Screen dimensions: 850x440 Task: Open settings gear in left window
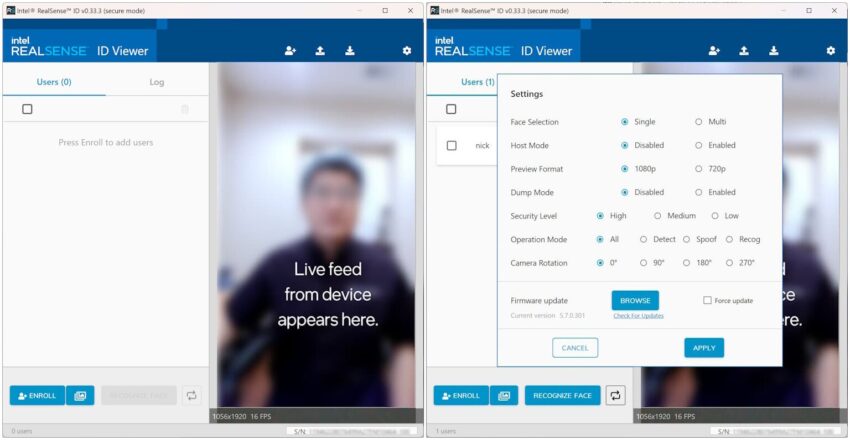tap(407, 51)
